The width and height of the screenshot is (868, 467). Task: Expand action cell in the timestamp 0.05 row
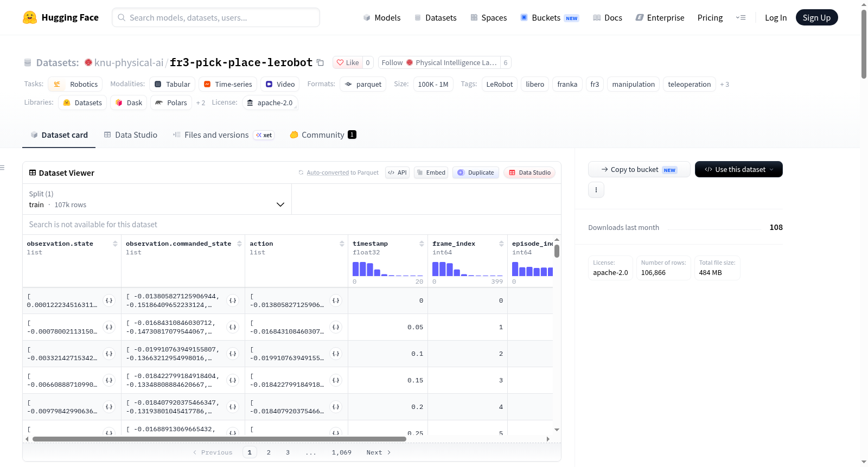tap(336, 327)
